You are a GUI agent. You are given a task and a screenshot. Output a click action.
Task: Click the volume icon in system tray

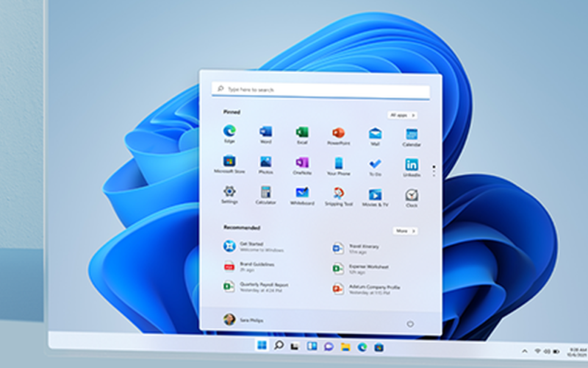coord(547,352)
